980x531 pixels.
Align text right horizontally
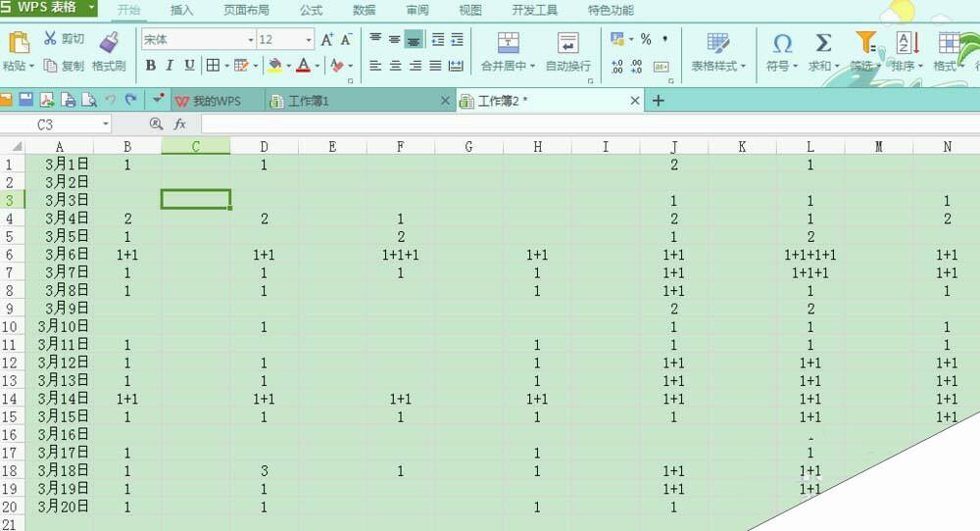[415, 66]
